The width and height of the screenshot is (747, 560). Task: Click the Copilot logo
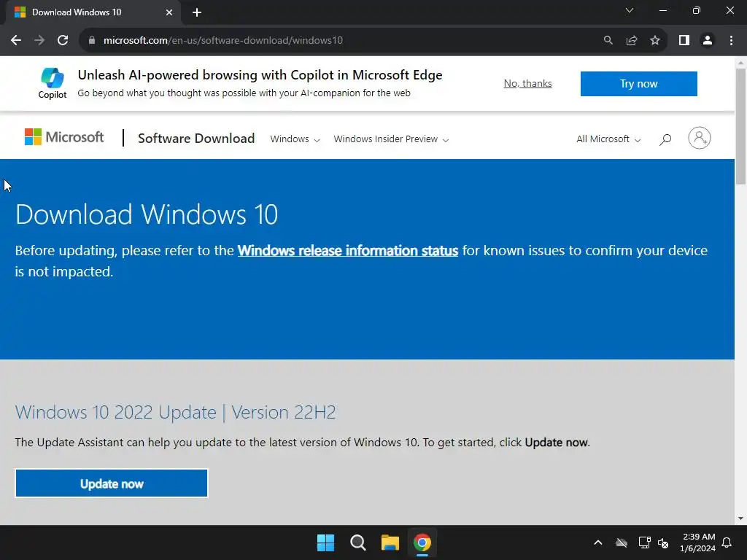pyautogui.click(x=53, y=83)
